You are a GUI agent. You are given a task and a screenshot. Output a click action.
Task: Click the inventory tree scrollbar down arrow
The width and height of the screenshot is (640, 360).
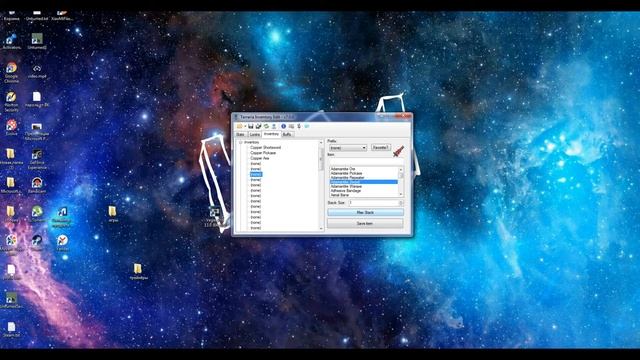321,229
